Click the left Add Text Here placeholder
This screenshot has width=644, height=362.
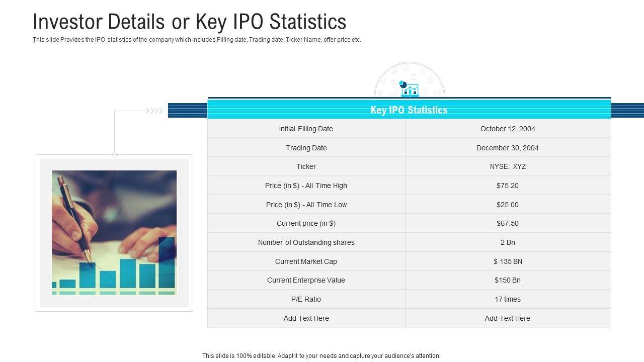(x=306, y=318)
